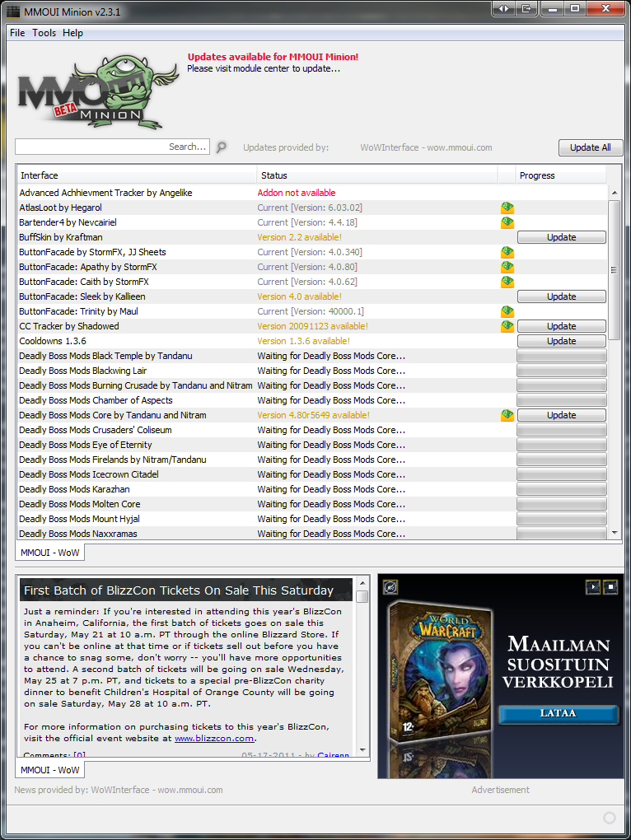
Task: Click donate icon for Deadly Boss Mods Core
Action: point(507,415)
